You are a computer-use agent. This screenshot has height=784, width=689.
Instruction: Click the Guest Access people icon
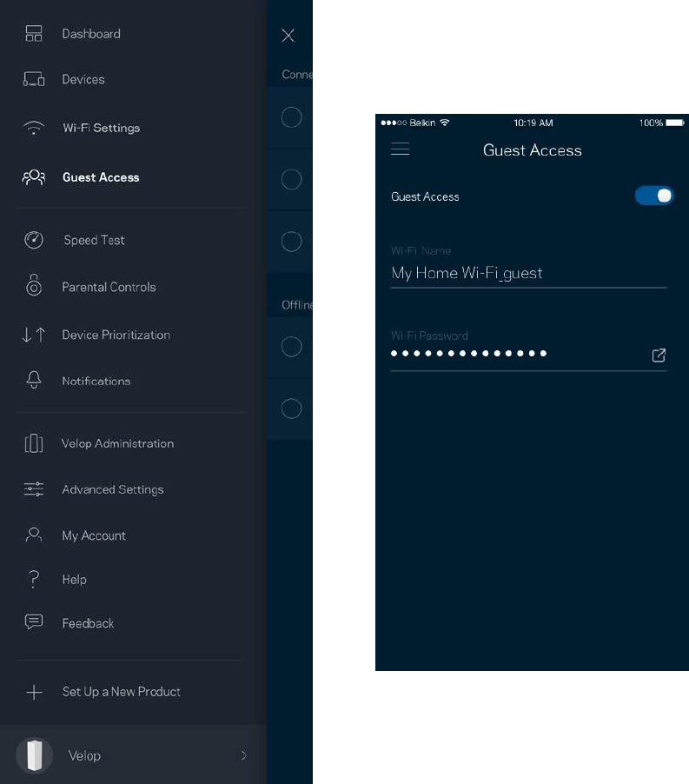point(34,177)
